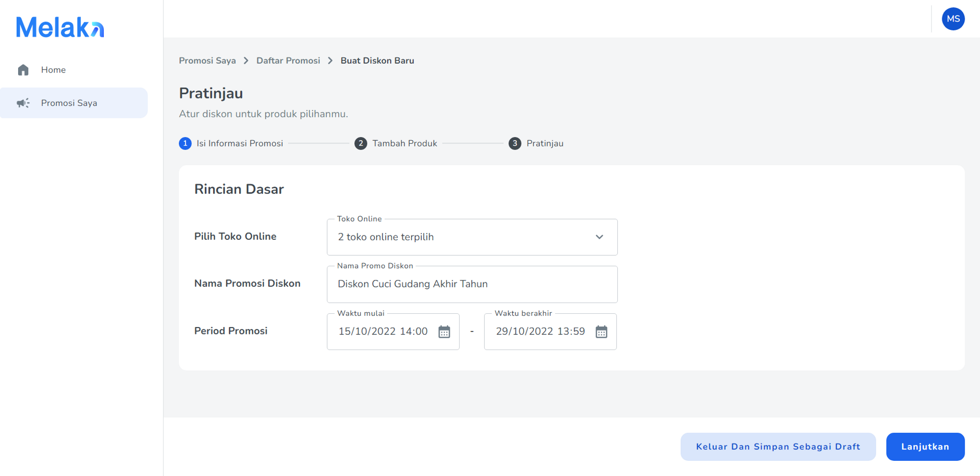Viewport: 980px width, 476px height.
Task: Click the Waktu mulai date field
Action: click(393, 331)
